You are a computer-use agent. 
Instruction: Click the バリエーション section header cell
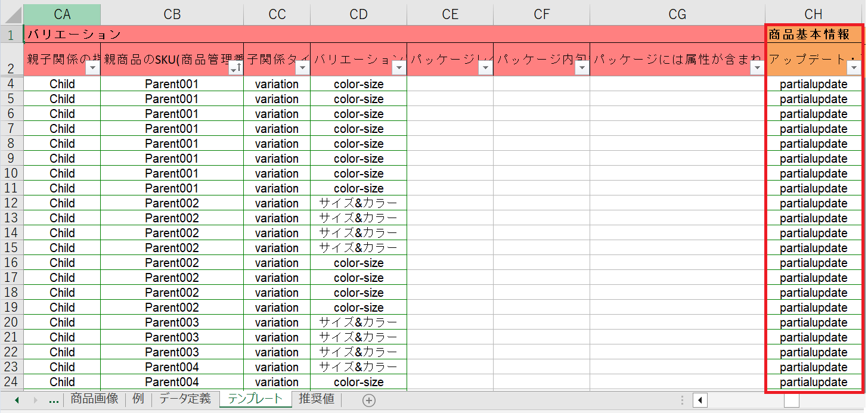click(x=394, y=35)
